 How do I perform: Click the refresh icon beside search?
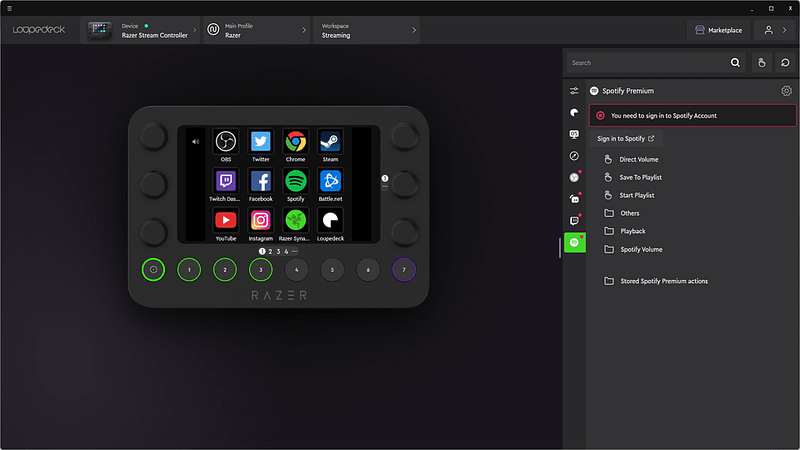coord(785,63)
